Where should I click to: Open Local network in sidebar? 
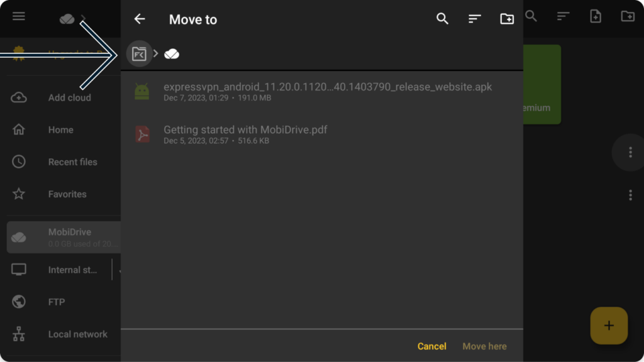pyautogui.click(x=64, y=334)
